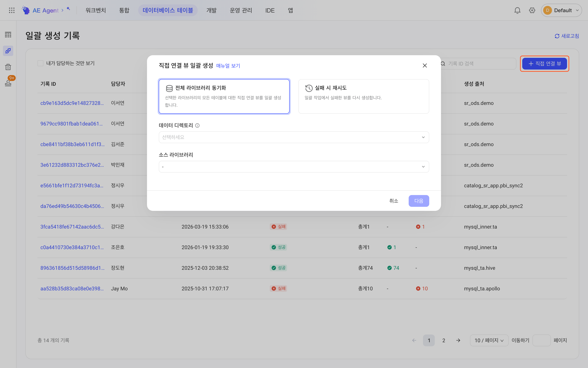Open the 10 / 페이지 page size dropdown
Image resolution: width=588 pixels, height=368 pixels.
[x=489, y=340]
